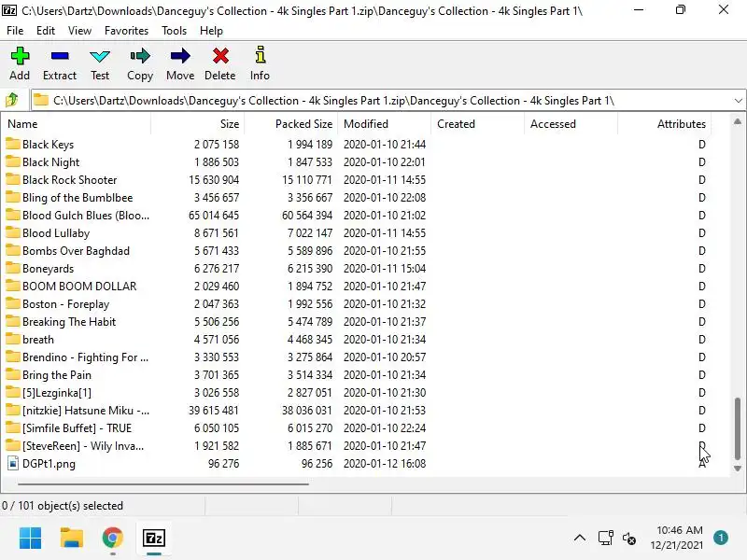
Task: Select Boston - Foreplay folder name
Action: (x=65, y=304)
